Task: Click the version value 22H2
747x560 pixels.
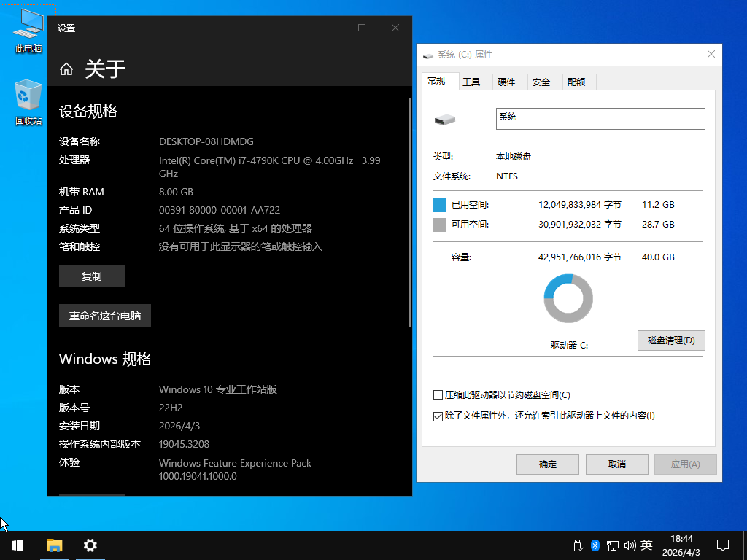Action: (x=171, y=408)
